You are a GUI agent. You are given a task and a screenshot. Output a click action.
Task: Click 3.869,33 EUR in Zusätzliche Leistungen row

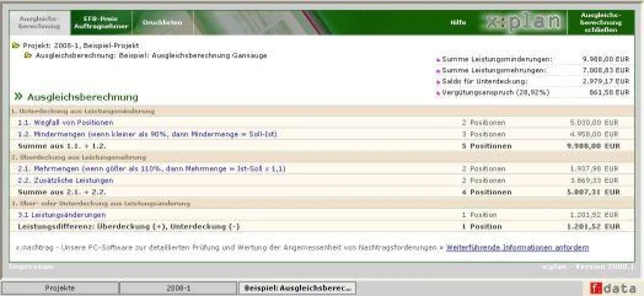click(x=594, y=181)
